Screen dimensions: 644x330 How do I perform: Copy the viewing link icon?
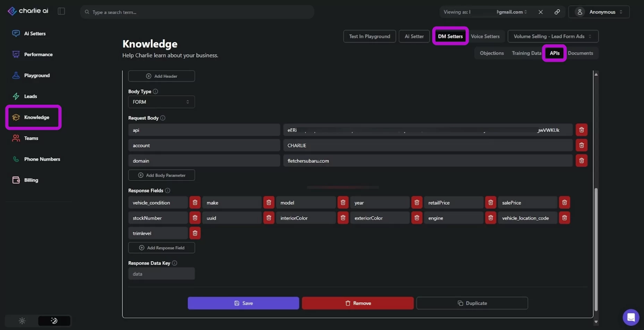[557, 12]
